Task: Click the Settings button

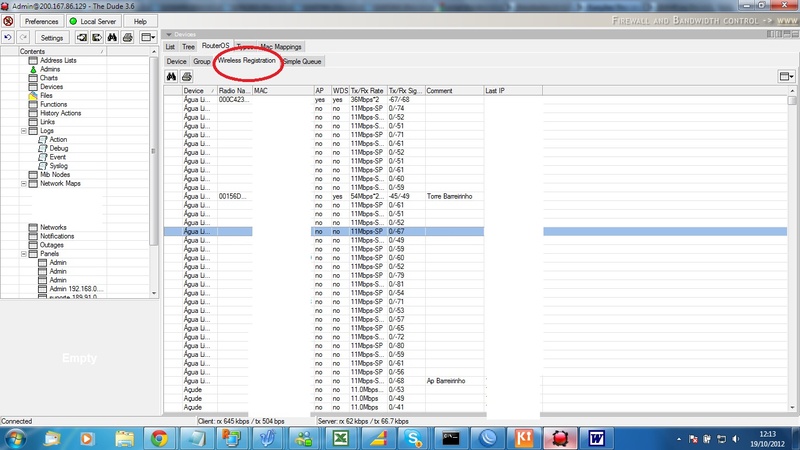Action: (52, 38)
